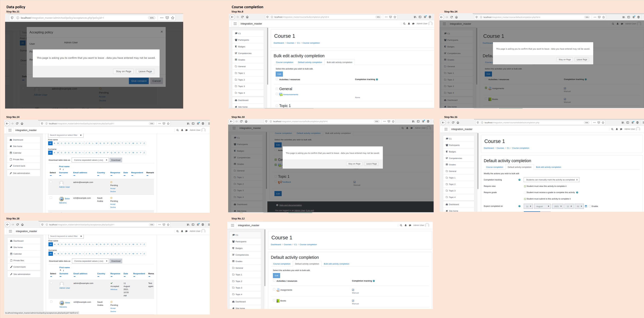This screenshot has height=318, width=644.
Task: Switch to Default activity completion tab in Step No.8
Action: click(x=310, y=62)
